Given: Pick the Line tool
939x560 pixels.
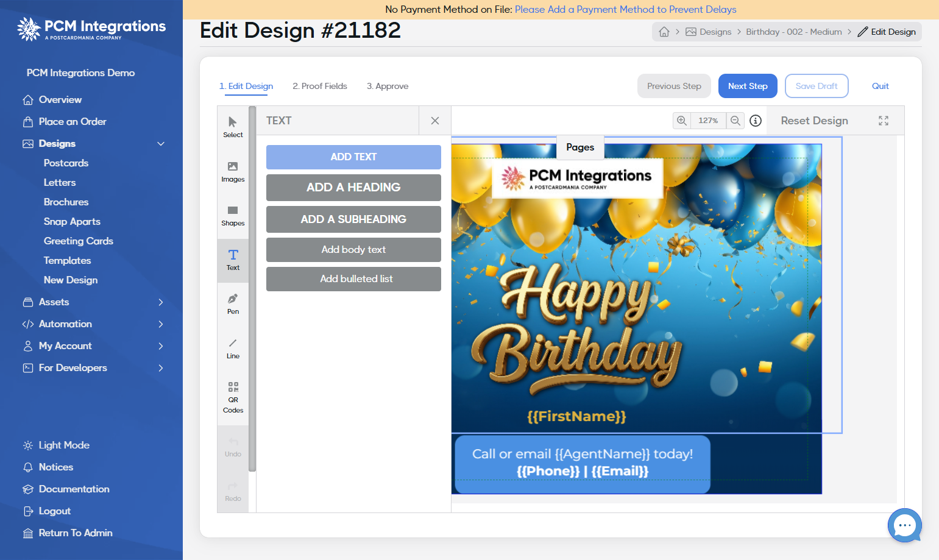Looking at the screenshot, I should coord(233,349).
